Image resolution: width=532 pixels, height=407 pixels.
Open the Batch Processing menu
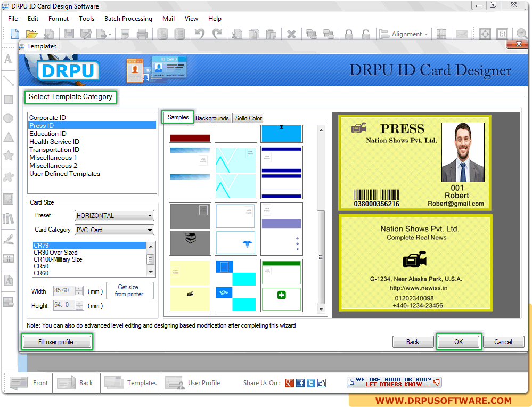[x=128, y=18]
